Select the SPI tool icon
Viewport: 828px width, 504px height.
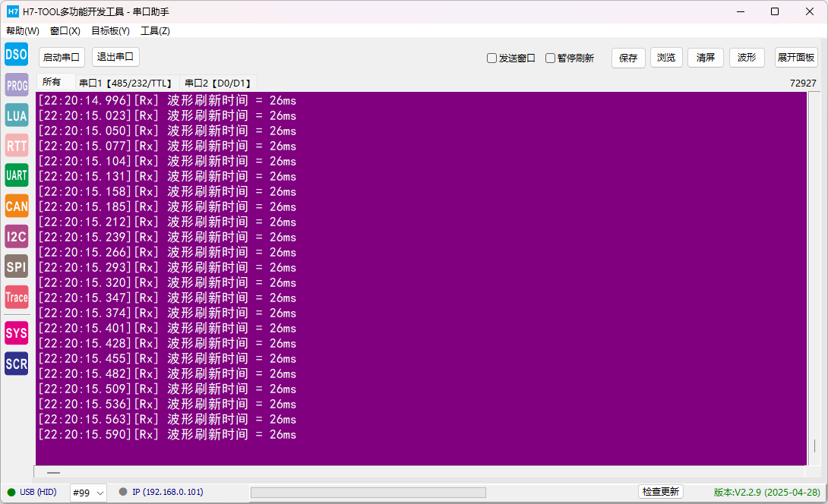coord(17,266)
